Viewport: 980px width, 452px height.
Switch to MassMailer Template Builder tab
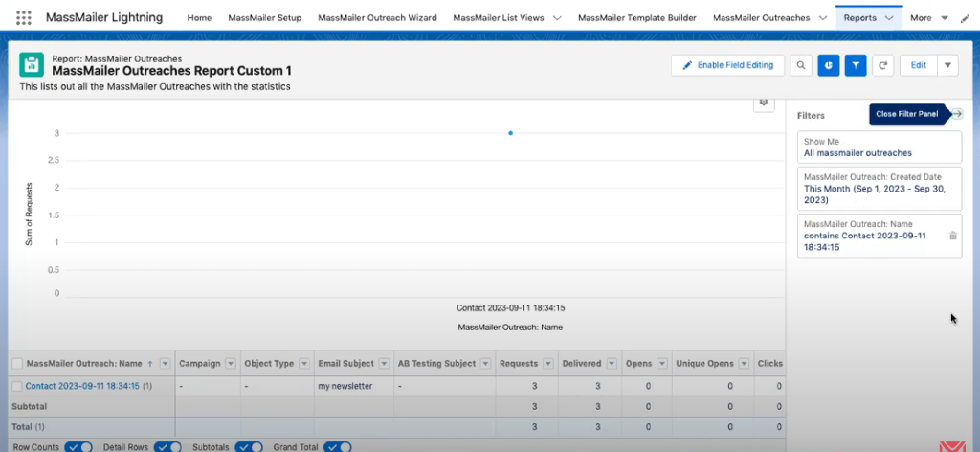634,18
